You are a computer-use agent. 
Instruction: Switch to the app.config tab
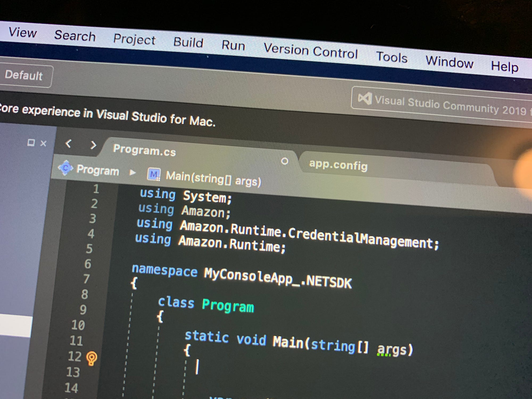[x=338, y=165]
